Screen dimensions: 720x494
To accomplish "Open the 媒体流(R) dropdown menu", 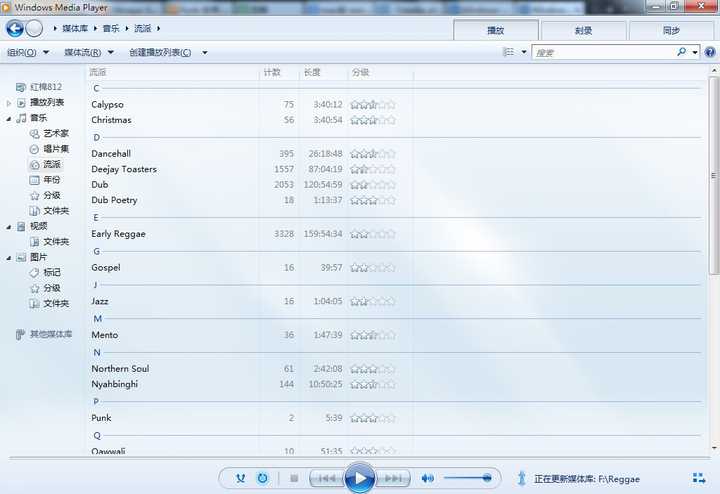I will point(89,52).
